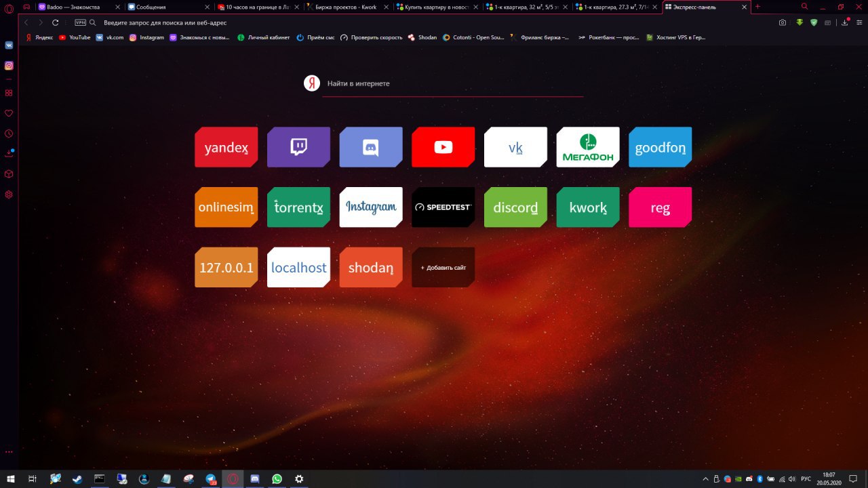Viewport: 868px width, 488px height.
Task: Open the clock history icon in sidebar
Action: click(9, 134)
